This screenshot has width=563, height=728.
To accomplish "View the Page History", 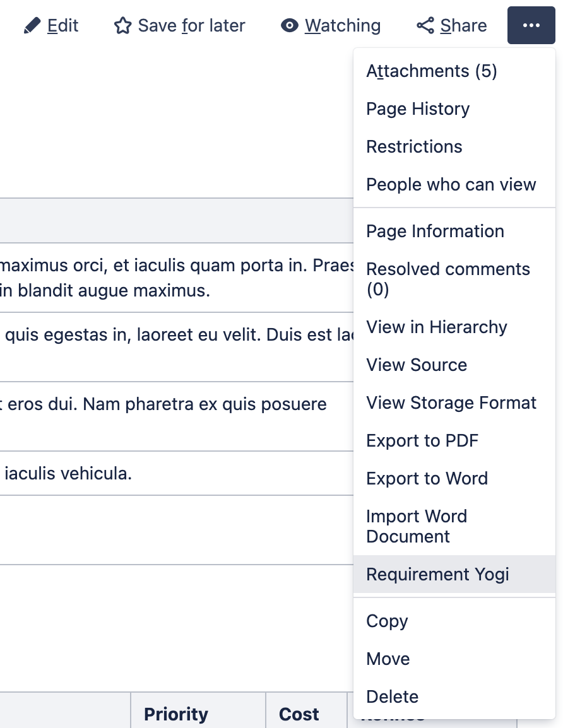I will click(x=418, y=109).
